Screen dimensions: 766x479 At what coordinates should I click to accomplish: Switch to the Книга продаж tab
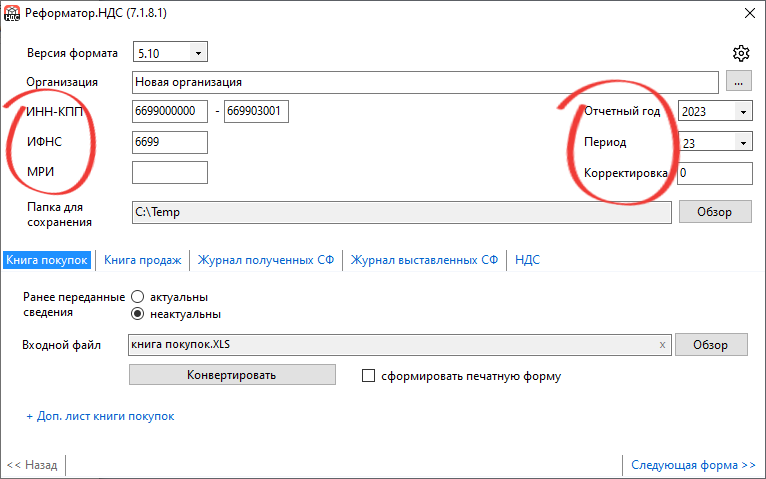click(143, 260)
